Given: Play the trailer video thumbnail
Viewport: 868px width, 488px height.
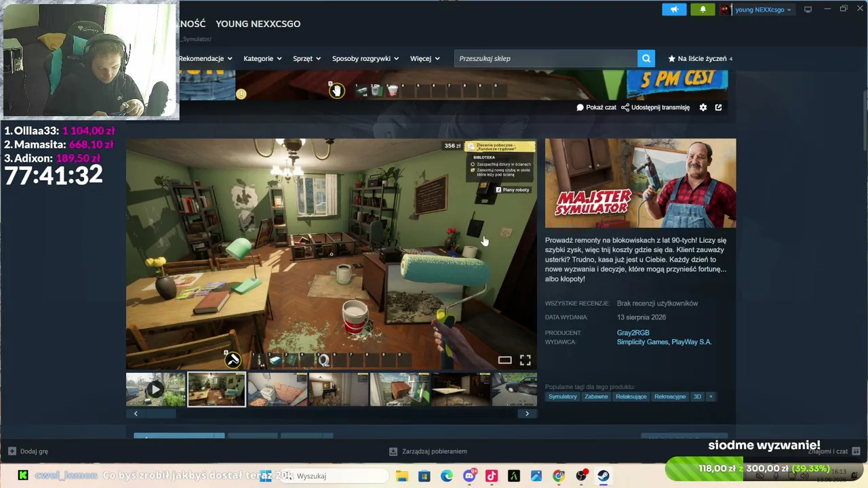Looking at the screenshot, I should (x=155, y=389).
